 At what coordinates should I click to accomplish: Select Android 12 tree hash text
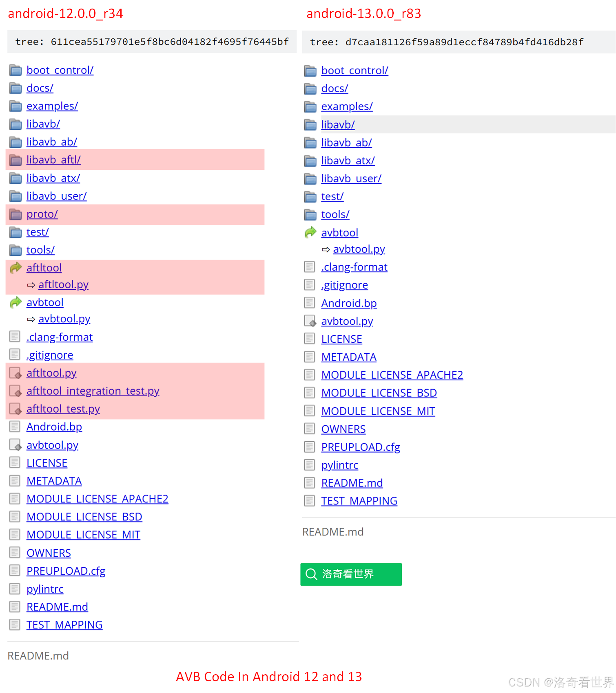click(169, 42)
